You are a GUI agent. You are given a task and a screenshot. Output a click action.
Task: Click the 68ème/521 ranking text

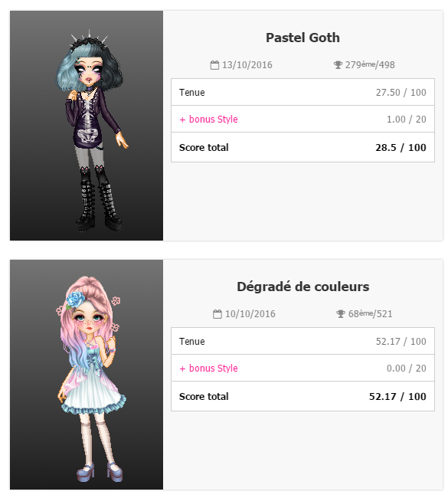tap(370, 314)
